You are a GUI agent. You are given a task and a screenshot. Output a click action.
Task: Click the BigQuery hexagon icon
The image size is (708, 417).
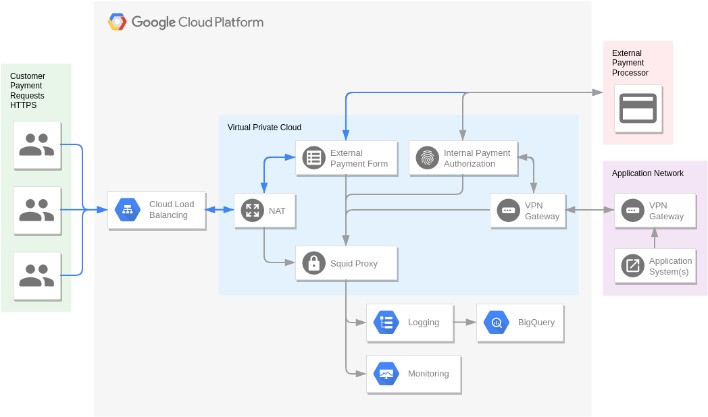[497, 322]
